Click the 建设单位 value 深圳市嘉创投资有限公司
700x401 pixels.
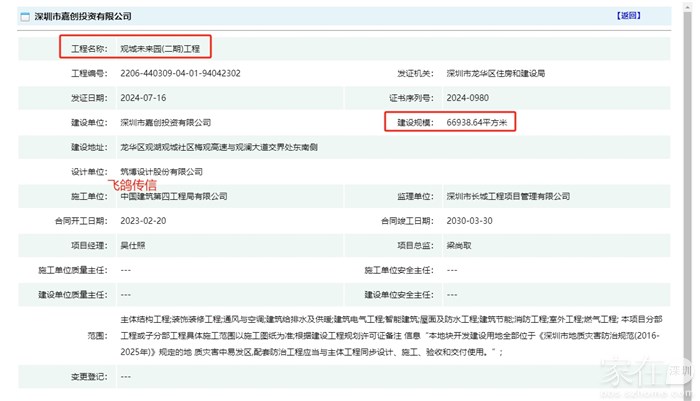click(x=165, y=122)
